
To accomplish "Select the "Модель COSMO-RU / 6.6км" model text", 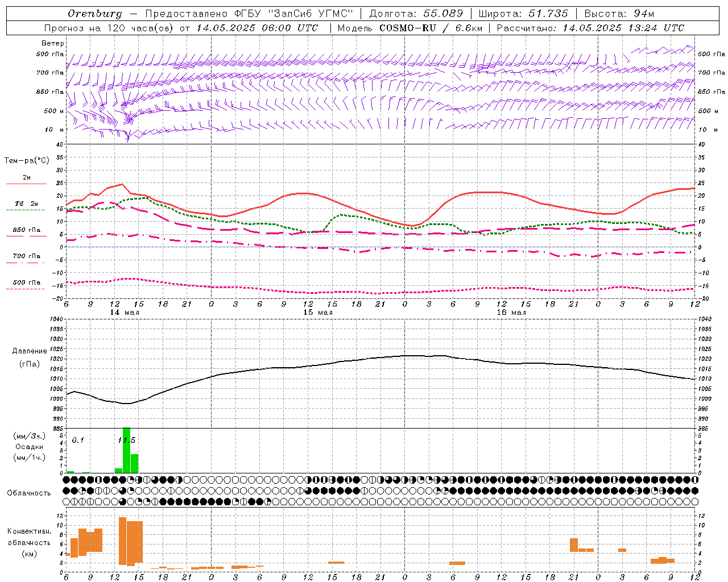I will 409,28.
